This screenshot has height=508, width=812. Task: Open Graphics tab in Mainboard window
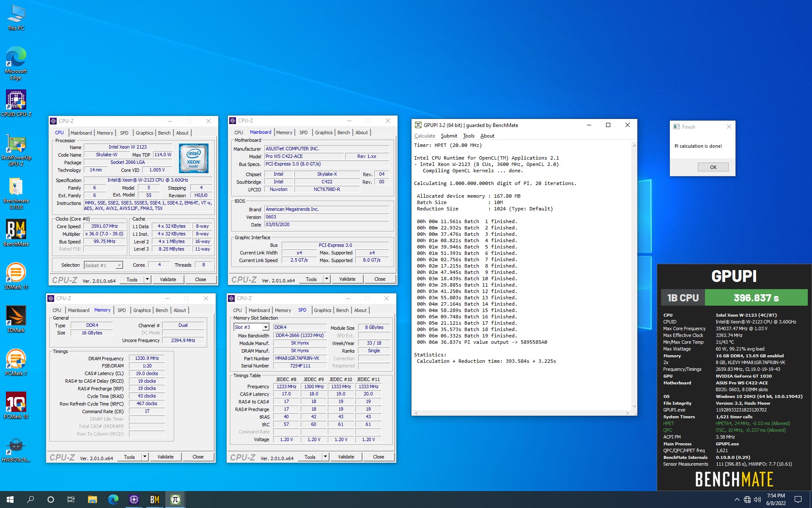tap(324, 133)
